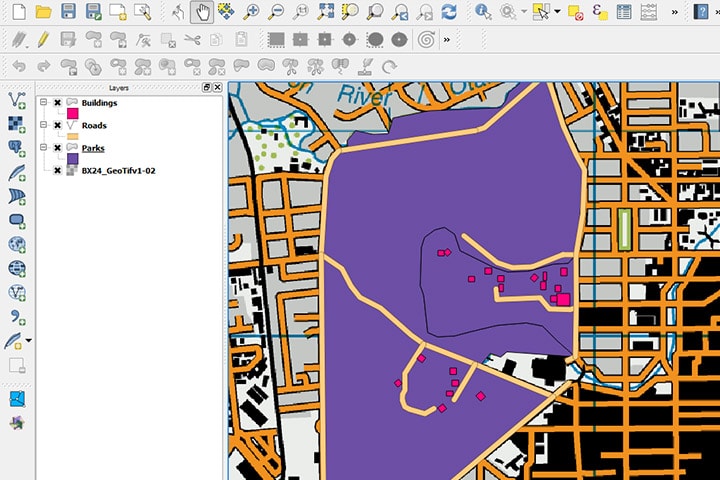Viewport: 720px width, 480px height.
Task: Toggle visibility of Roads layer
Action: tap(57, 125)
